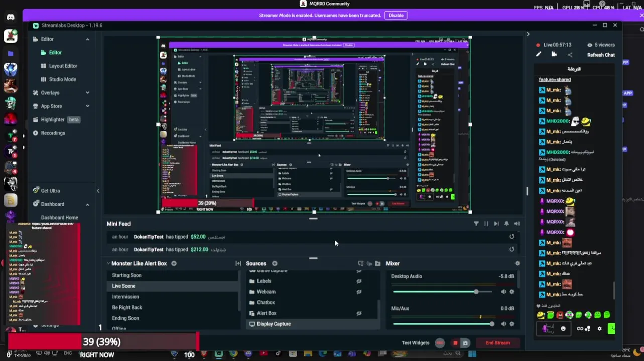Image resolution: width=644 pixels, height=361 pixels.
Task: Click the red replay buffer stop button
Action: click(x=455, y=343)
